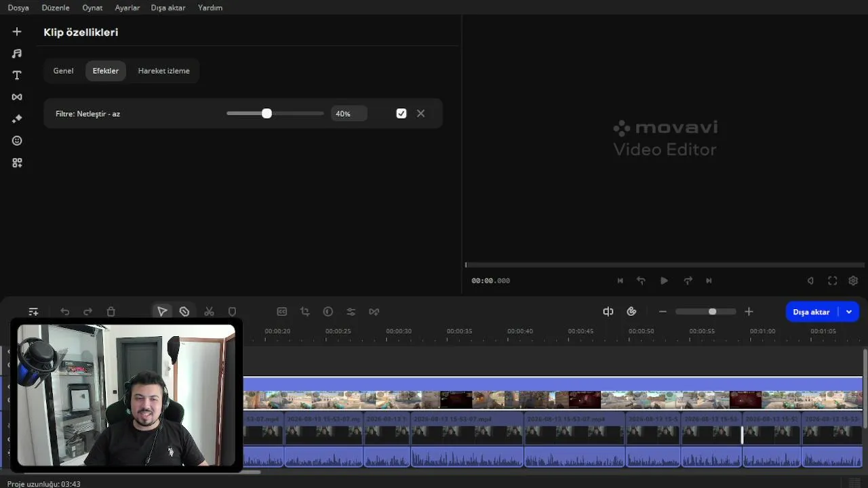Adjust the filter intensity slider handle
This screenshot has width=868, height=488.
pyautogui.click(x=267, y=114)
